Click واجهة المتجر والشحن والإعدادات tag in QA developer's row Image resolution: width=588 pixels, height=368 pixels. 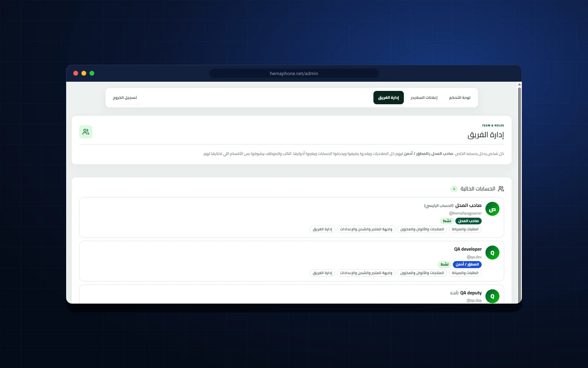pyautogui.click(x=366, y=273)
